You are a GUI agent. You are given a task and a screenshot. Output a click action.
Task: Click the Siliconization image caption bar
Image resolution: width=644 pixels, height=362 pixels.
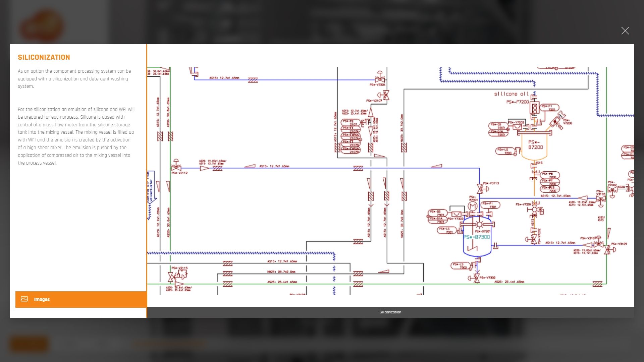click(x=390, y=312)
